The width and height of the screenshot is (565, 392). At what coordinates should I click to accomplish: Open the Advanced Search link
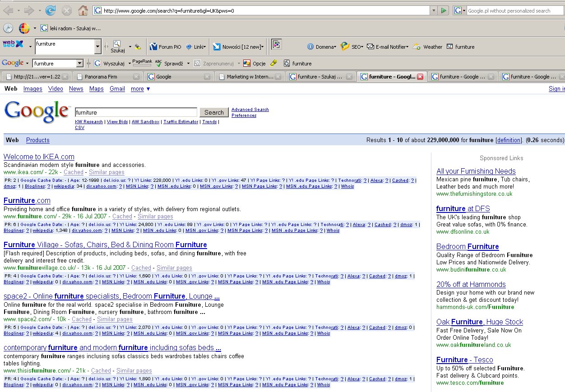[250, 110]
